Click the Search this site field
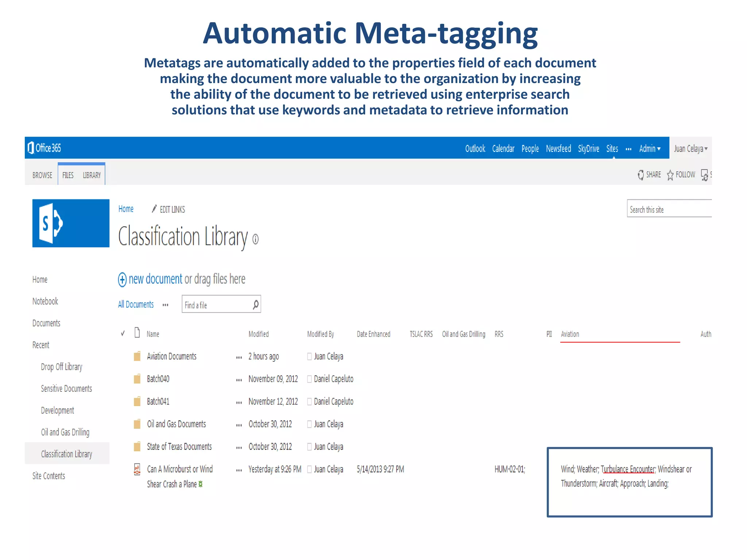The image size is (747, 560). 669,209
